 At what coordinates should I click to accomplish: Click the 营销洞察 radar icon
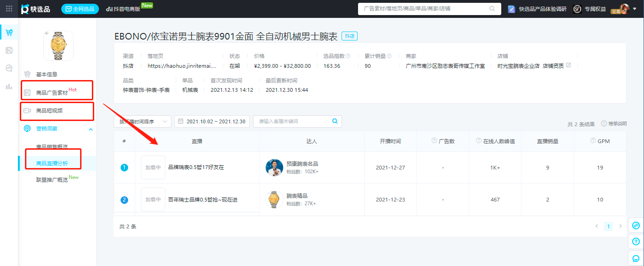27,129
